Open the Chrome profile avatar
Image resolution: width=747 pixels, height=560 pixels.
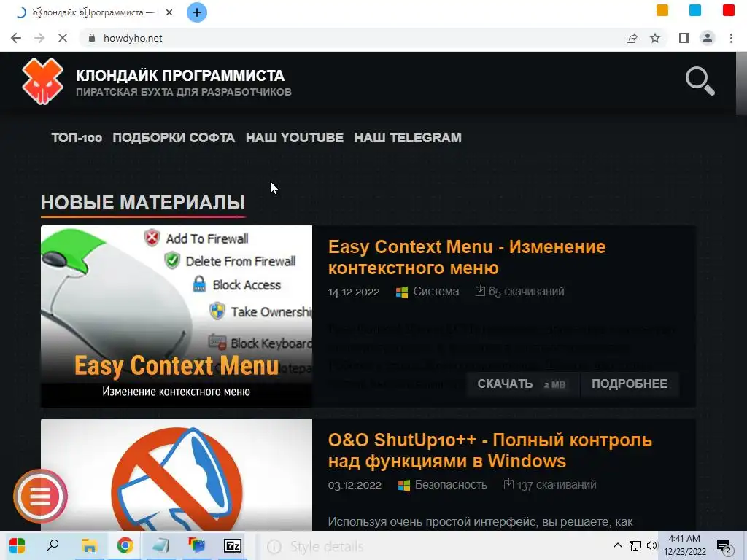[708, 38]
